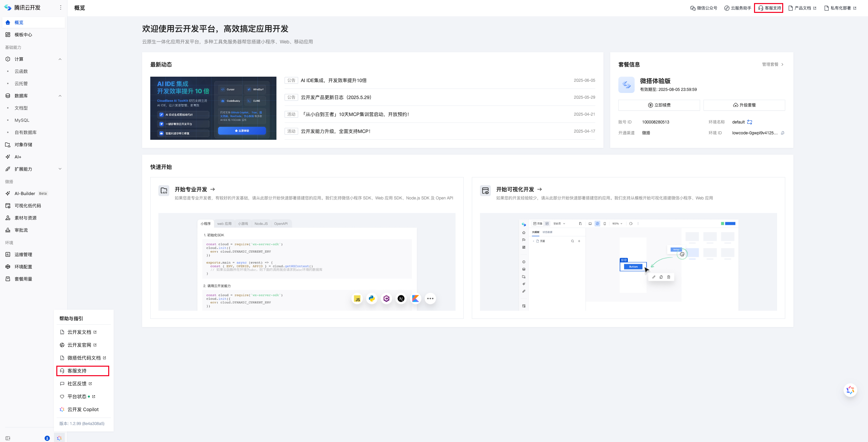Click 管理套餐 link in 套餐信息
Screen dimensions: 868x442
(x=773, y=64)
